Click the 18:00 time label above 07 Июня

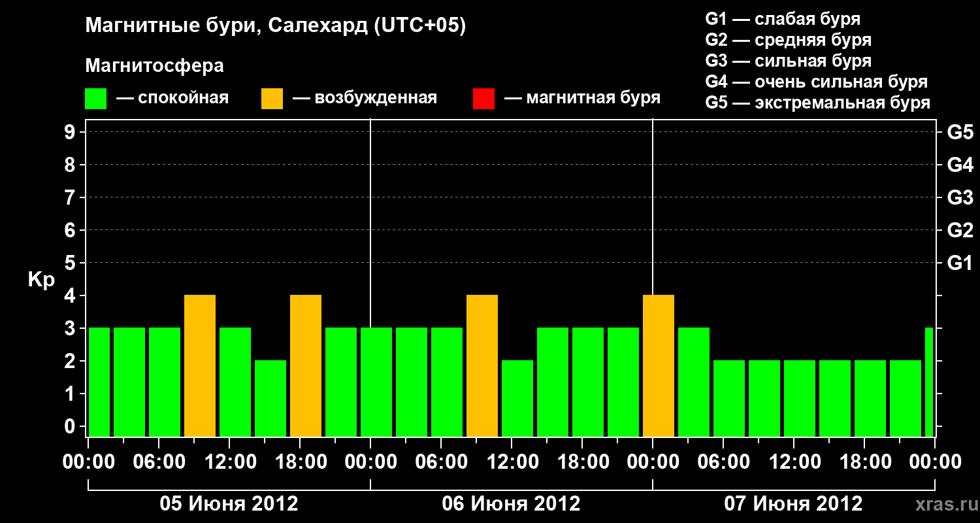[x=864, y=462]
